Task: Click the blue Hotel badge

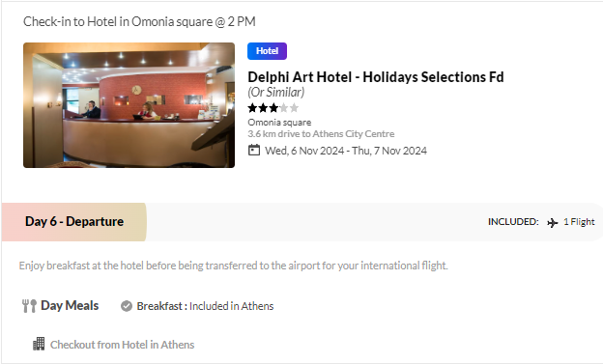Action: point(267,51)
